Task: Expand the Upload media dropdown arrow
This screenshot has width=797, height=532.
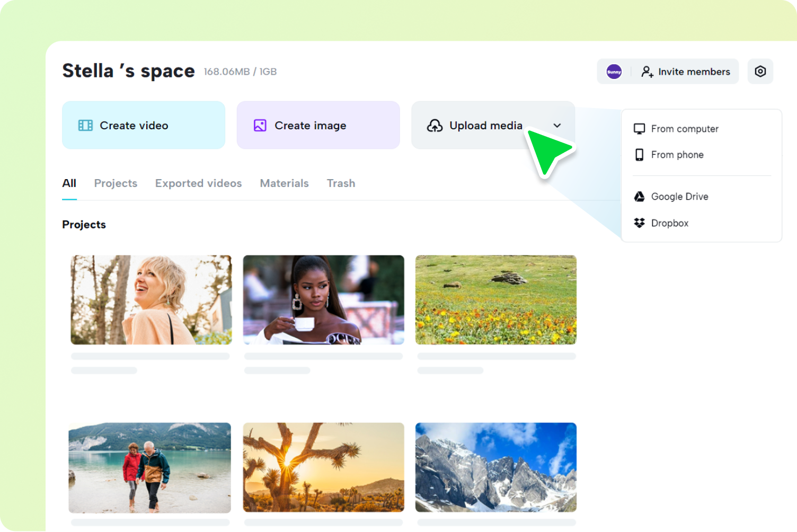Action: click(x=557, y=126)
